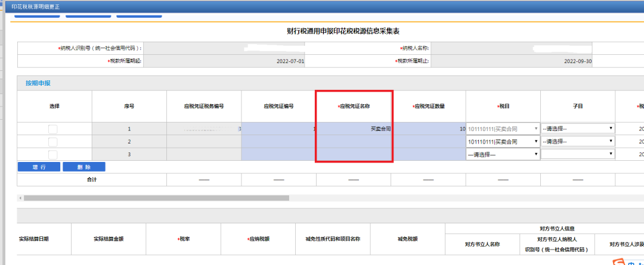644x265 pixels.
Task: Click the 应税凭证名称 column header
Action: point(354,106)
